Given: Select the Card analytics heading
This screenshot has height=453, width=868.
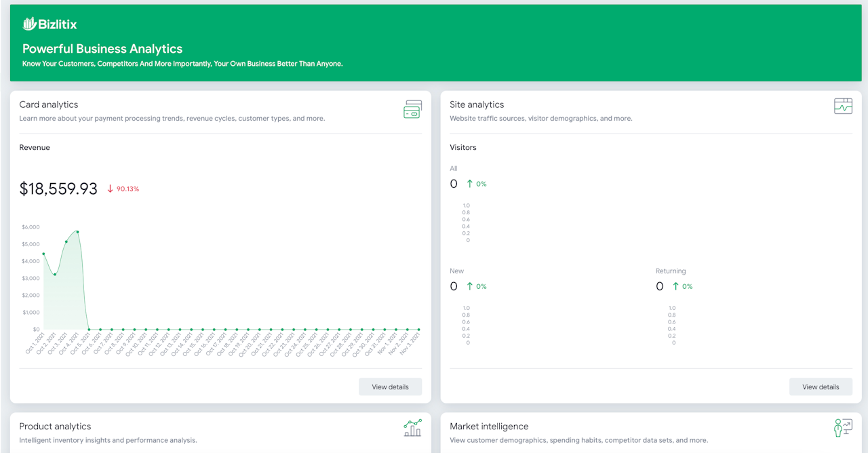Looking at the screenshot, I should 49,104.
